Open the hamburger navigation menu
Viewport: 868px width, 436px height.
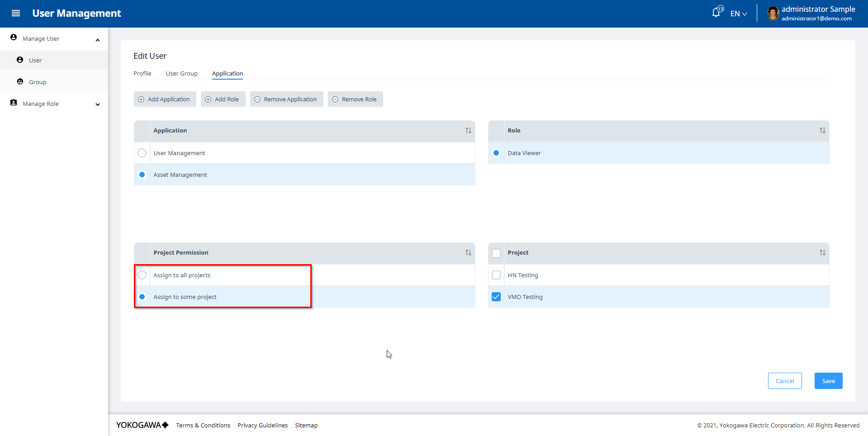click(x=16, y=14)
